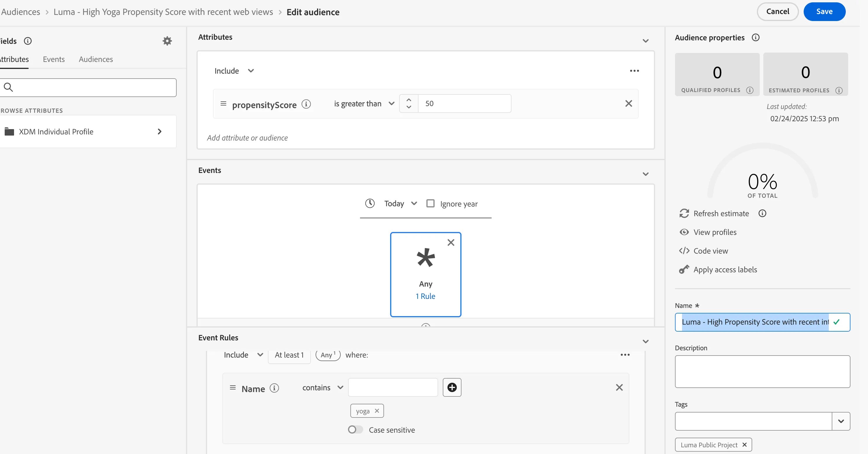
Task: Check the Ignore year checkbox
Action: pyautogui.click(x=430, y=204)
